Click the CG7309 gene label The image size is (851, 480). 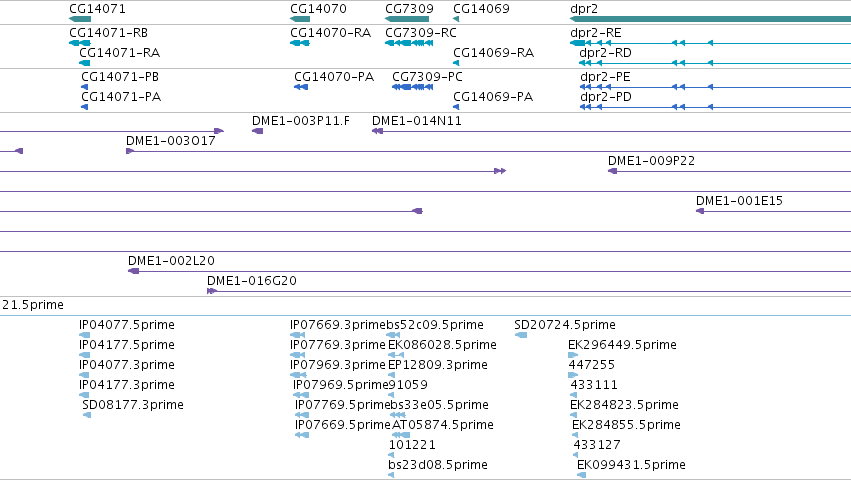coord(409,9)
